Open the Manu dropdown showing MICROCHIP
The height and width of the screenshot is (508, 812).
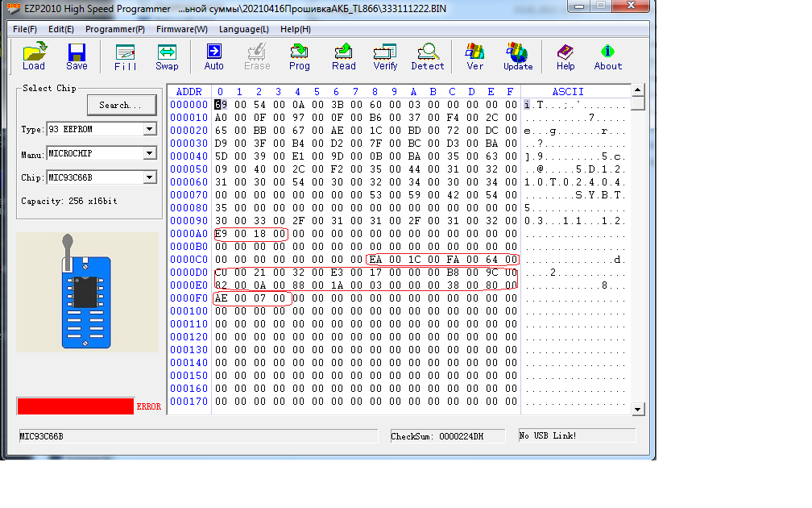click(149, 153)
